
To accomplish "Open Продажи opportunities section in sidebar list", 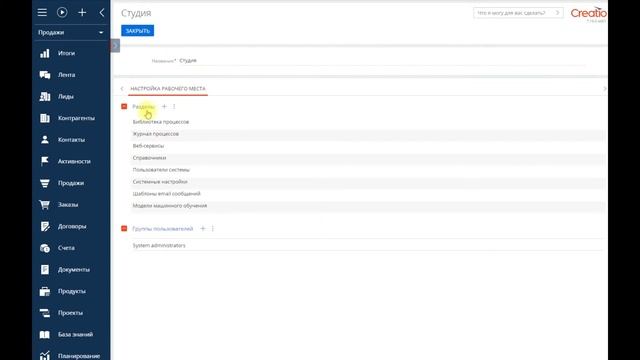I will (71, 183).
